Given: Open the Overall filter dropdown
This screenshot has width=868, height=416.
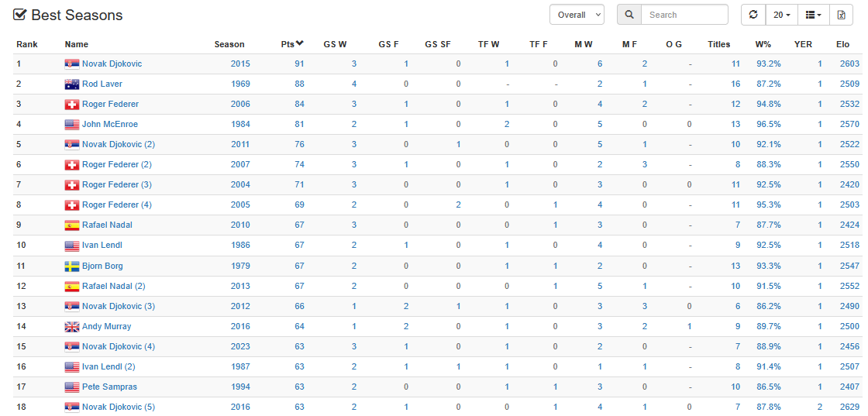Looking at the screenshot, I should pos(577,15).
